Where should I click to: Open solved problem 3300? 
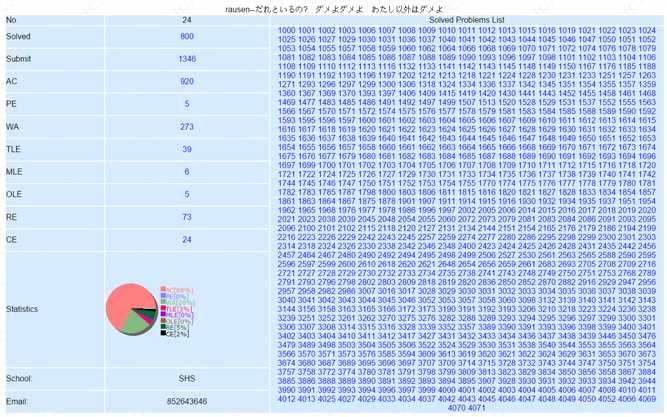tap(627, 318)
